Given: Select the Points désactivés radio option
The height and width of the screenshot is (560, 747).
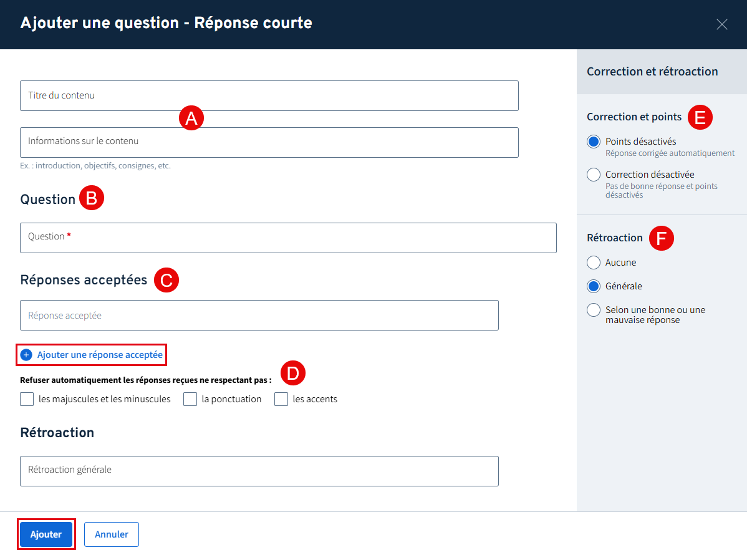Looking at the screenshot, I should (x=594, y=142).
